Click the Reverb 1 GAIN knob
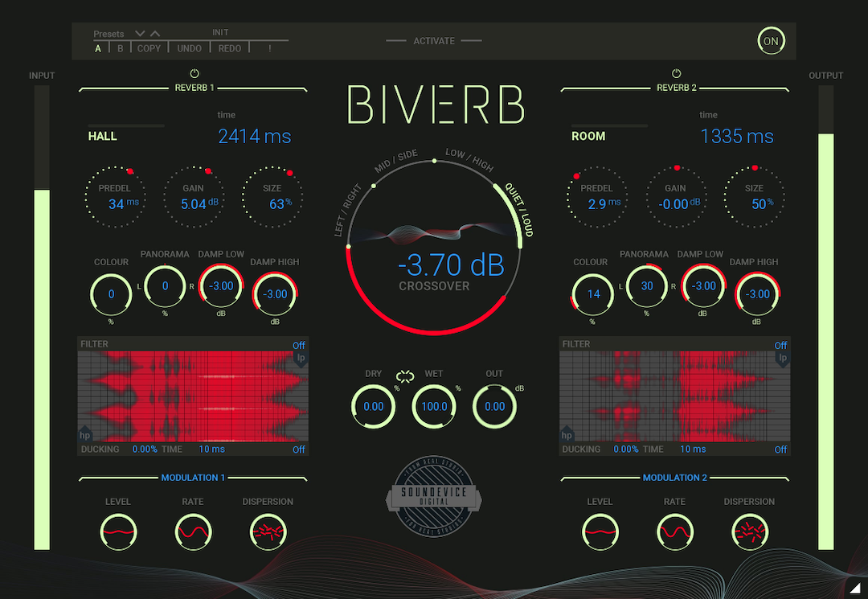Screen dimensions: 868x599 193,197
